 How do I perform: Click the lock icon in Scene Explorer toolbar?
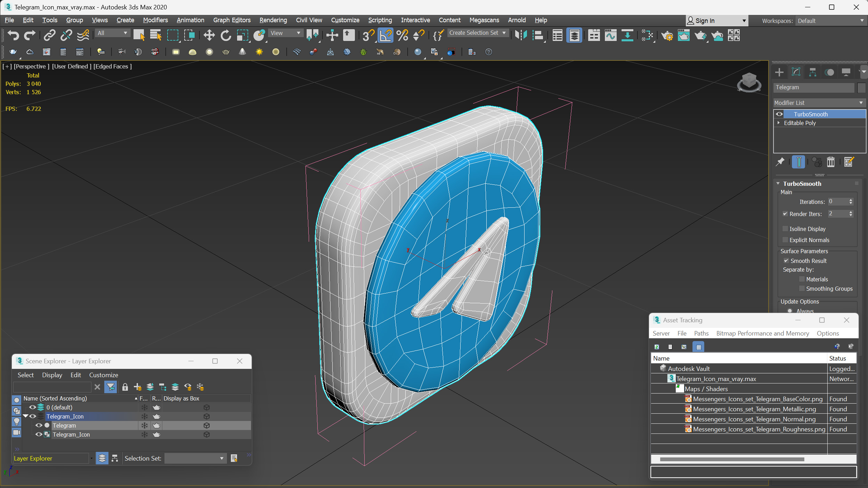[x=125, y=387]
